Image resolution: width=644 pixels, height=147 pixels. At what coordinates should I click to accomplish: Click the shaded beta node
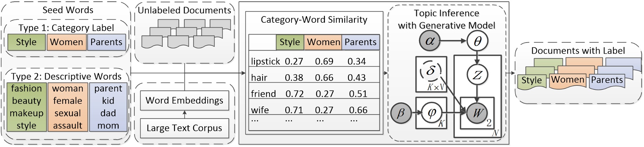401,113
